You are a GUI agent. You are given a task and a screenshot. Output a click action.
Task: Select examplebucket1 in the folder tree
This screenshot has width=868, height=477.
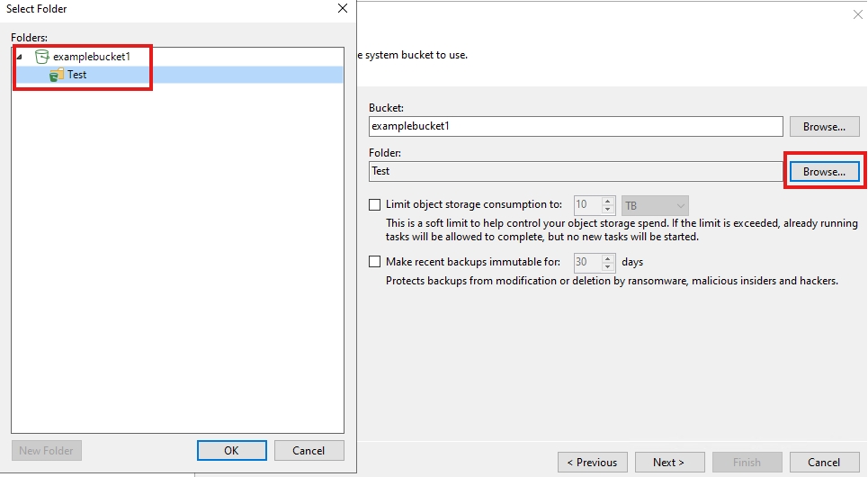pyautogui.click(x=91, y=57)
